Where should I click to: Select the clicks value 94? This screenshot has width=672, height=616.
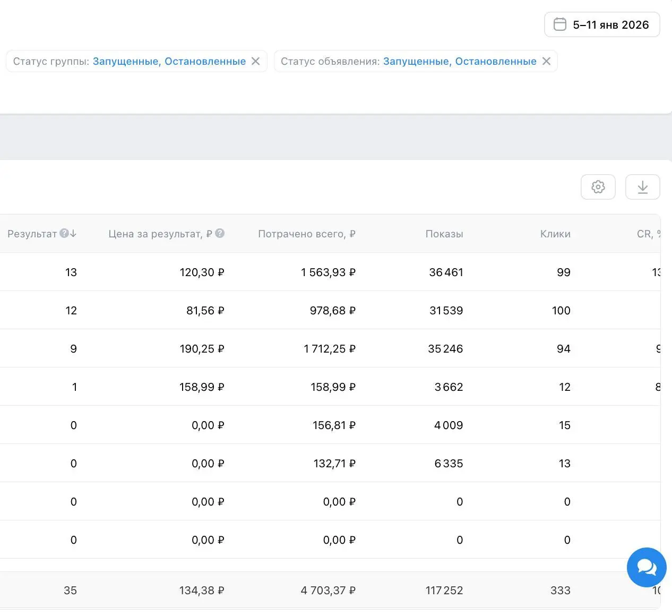coord(564,349)
